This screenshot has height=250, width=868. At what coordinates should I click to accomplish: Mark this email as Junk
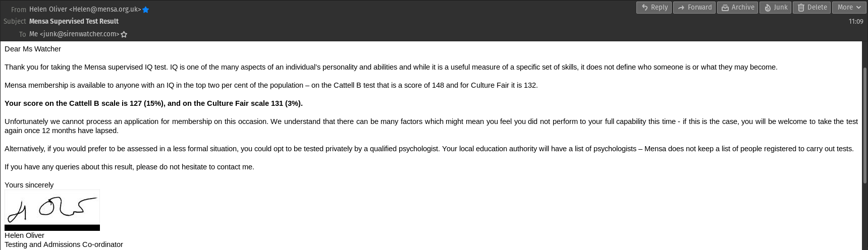click(x=775, y=8)
